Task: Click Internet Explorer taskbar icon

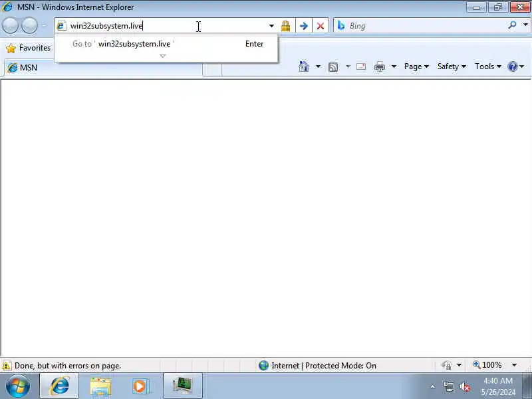Action: click(x=59, y=386)
